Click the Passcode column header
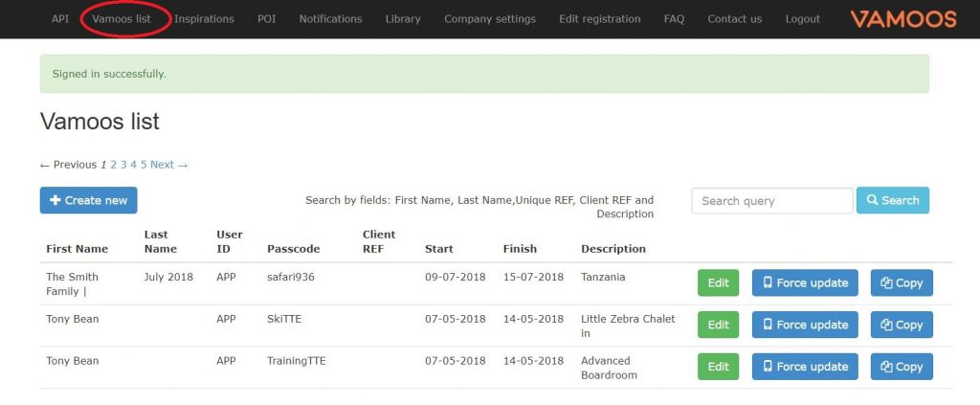The image size is (980, 405). click(293, 249)
